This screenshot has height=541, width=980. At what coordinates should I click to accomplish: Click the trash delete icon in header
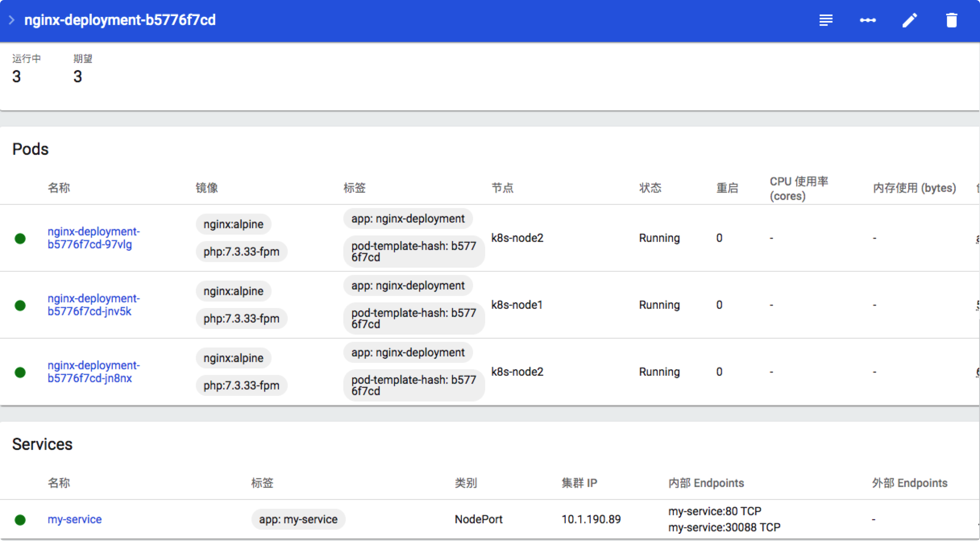coord(951,20)
